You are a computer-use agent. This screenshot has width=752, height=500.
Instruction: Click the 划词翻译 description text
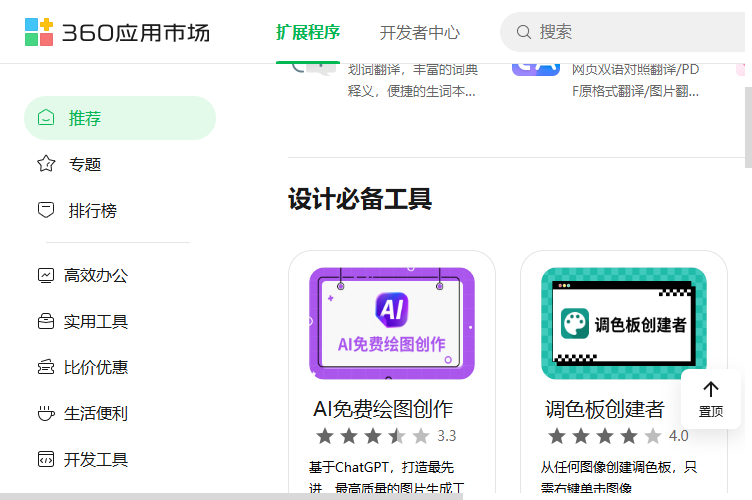pyautogui.click(x=412, y=80)
